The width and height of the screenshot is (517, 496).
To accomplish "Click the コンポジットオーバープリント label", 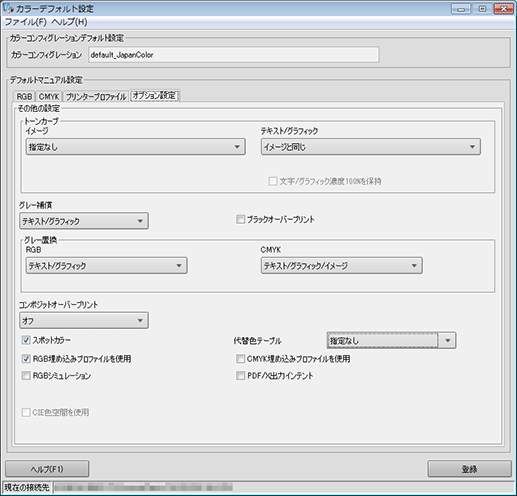I will [x=58, y=305].
